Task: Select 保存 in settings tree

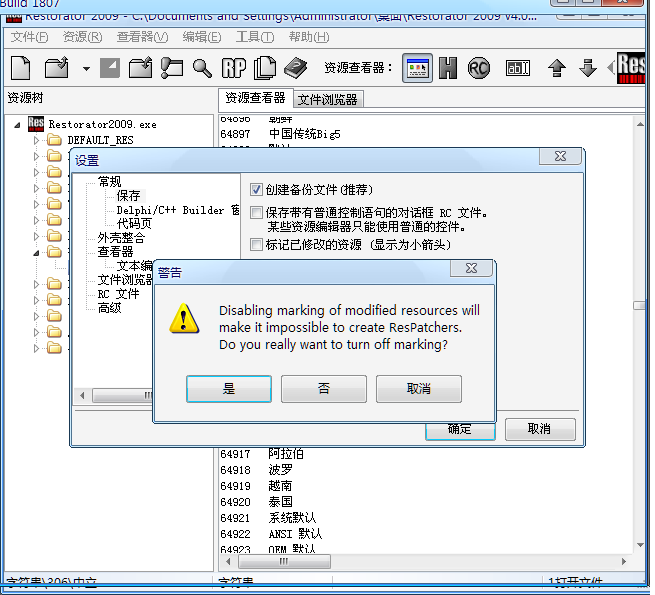Action: coord(128,196)
